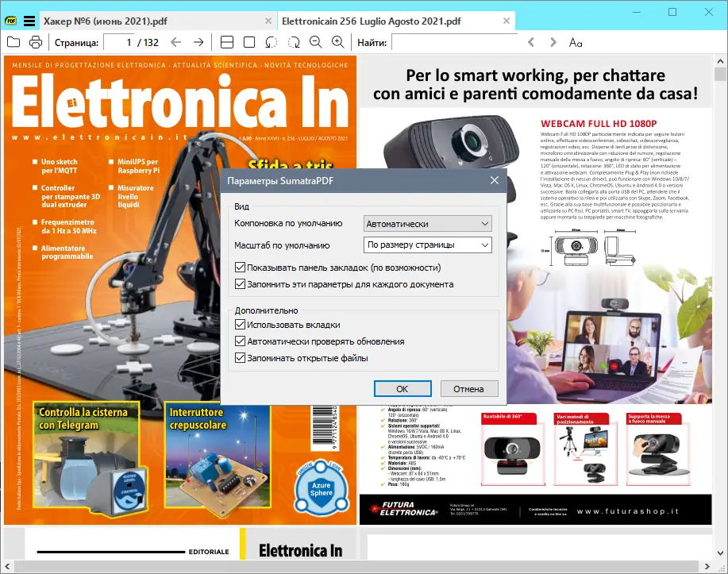Go to previous page arrow

click(175, 42)
